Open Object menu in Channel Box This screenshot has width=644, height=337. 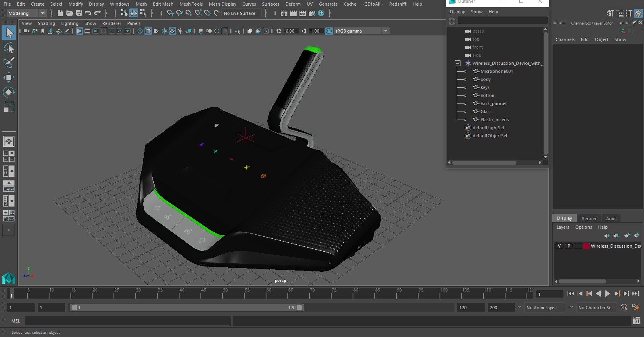tap(601, 39)
